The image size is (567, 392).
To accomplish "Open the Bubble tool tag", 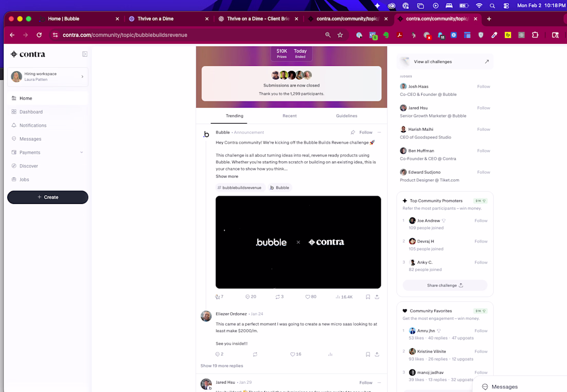I will [279, 188].
